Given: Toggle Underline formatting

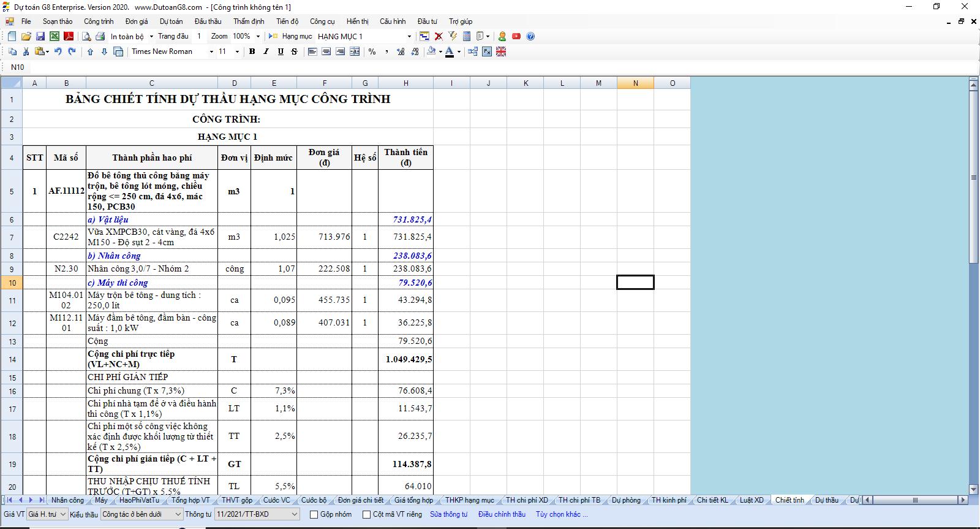Looking at the screenshot, I should tap(281, 51).
